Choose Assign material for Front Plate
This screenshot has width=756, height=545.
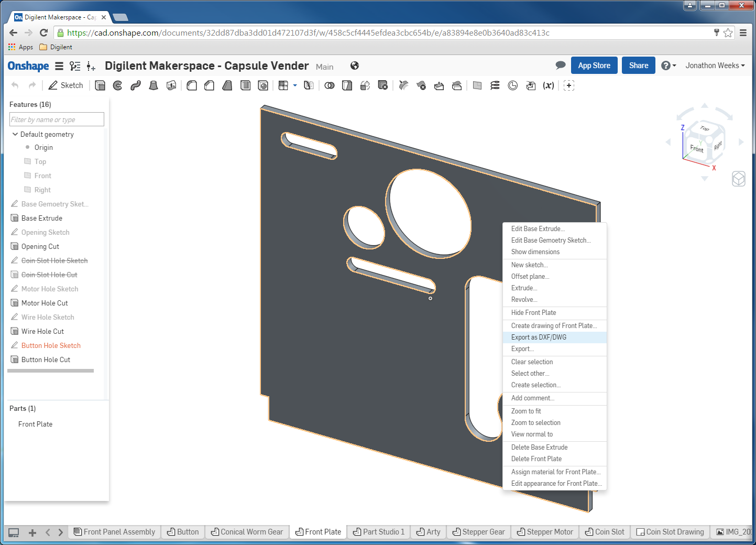pyautogui.click(x=555, y=472)
